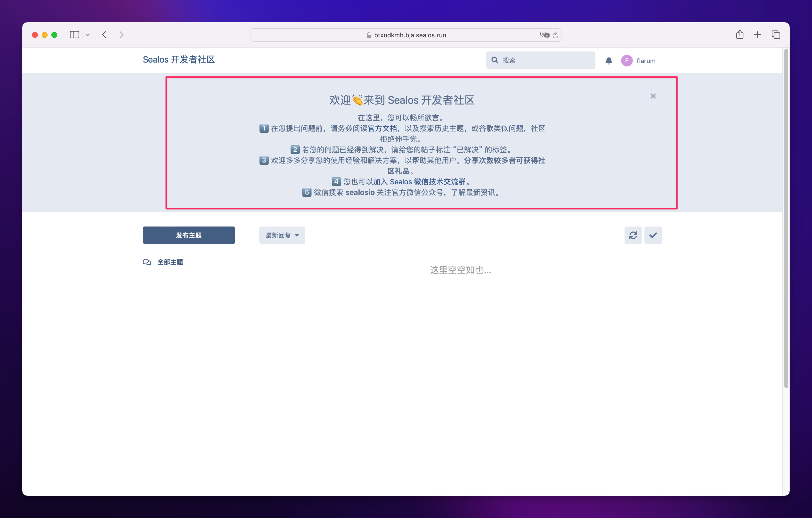Click the refresh discussions icon button
Image resolution: width=812 pixels, height=518 pixels.
pos(633,235)
